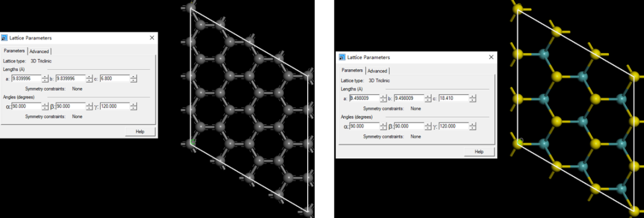Focus the c: length field showing 18.410
The width and height of the screenshot is (644, 218).
[454, 99]
